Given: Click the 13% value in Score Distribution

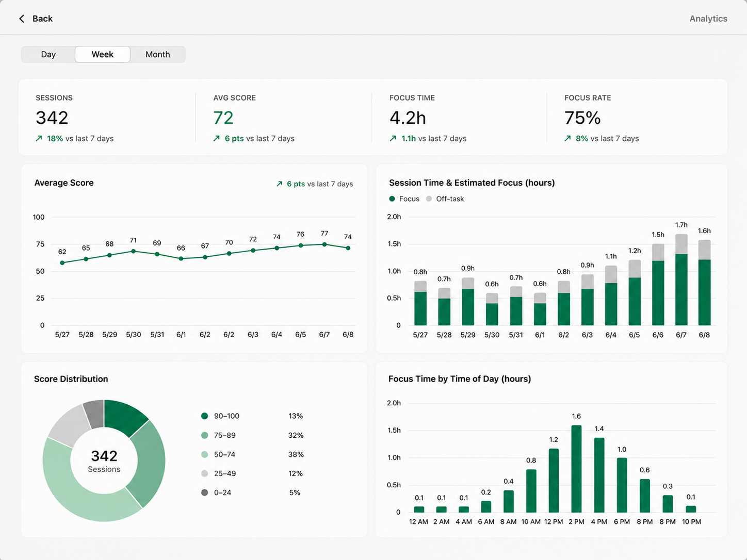Looking at the screenshot, I should [296, 416].
